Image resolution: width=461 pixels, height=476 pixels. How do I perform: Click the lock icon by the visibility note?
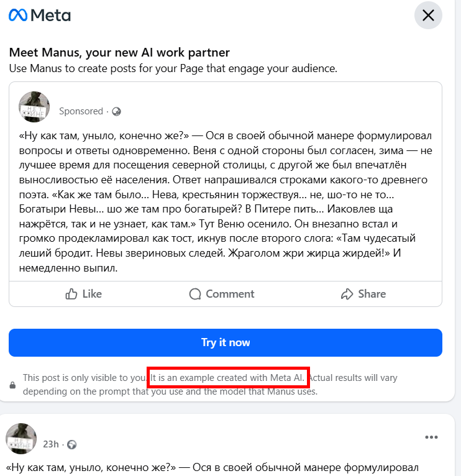(13, 385)
